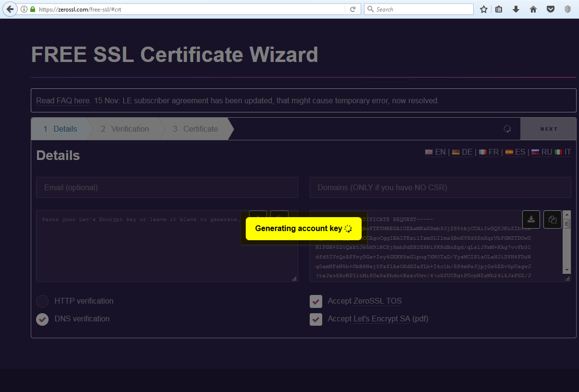
Task: Switch language to RU
Action: (x=547, y=152)
